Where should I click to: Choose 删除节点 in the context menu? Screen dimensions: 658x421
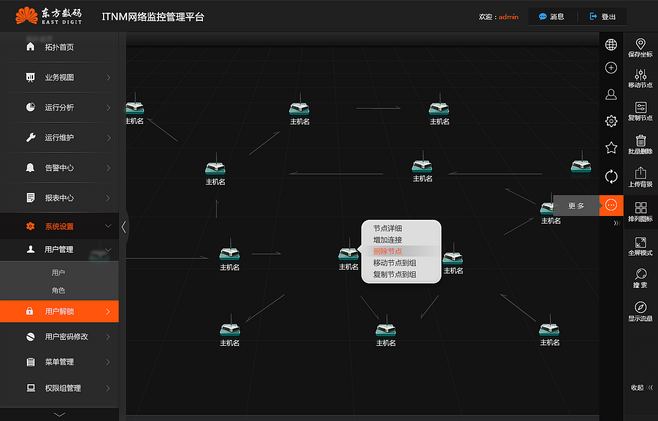coord(388,251)
